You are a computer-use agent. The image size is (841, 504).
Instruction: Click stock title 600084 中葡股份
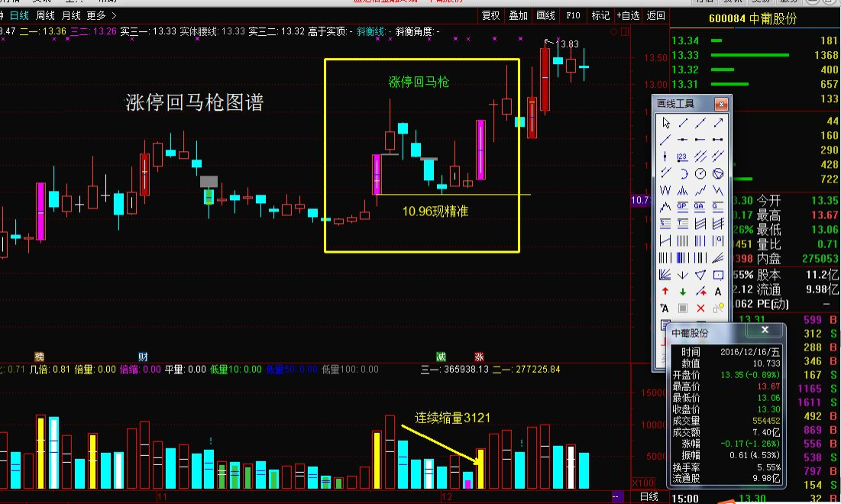[752, 19]
